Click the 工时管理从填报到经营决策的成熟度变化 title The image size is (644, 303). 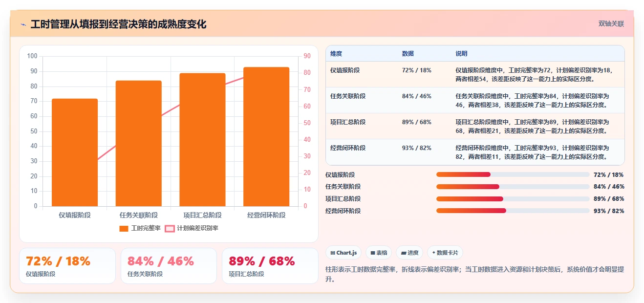point(118,24)
